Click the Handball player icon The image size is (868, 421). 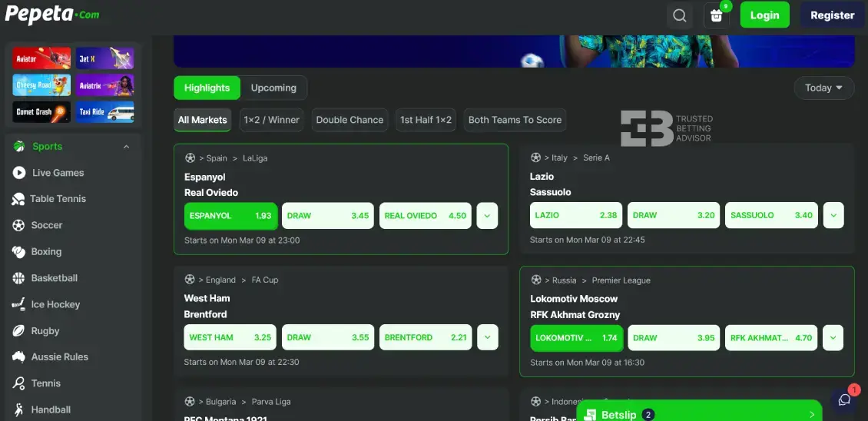(x=19, y=410)
